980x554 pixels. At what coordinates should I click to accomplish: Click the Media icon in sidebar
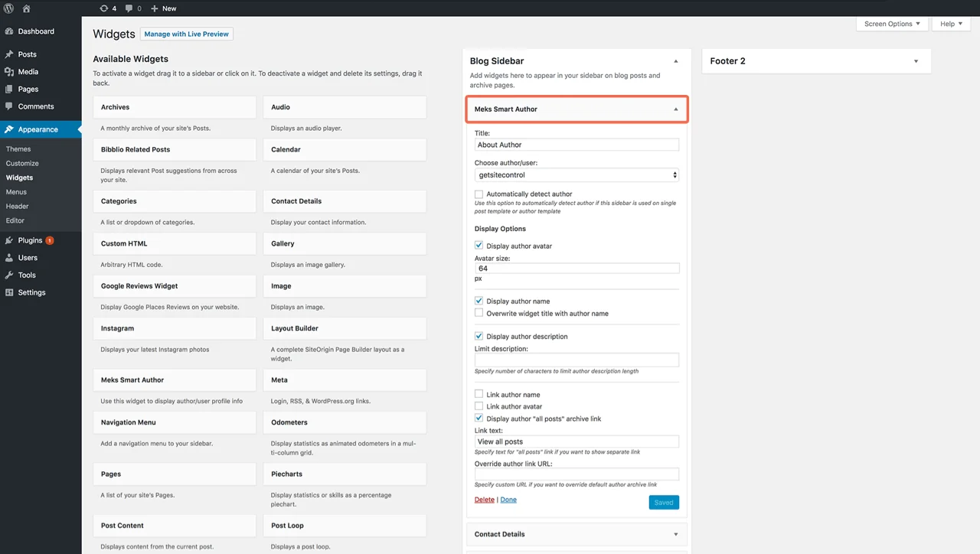tap(9, 72)
